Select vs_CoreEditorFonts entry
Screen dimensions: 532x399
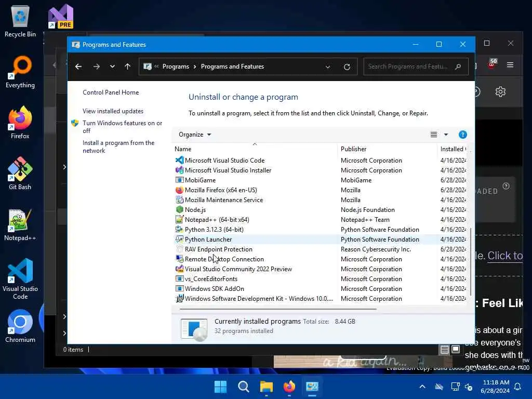tap(320, 278)
